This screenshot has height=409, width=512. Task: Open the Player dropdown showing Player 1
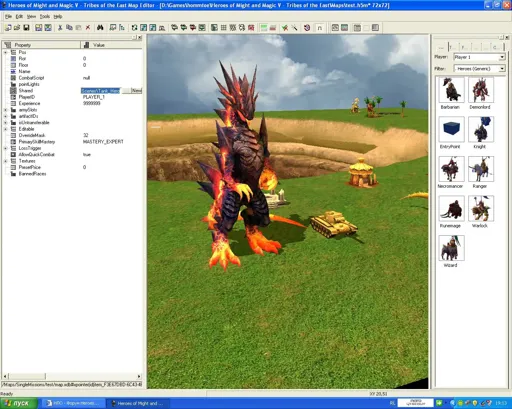[x=479, y=57]
